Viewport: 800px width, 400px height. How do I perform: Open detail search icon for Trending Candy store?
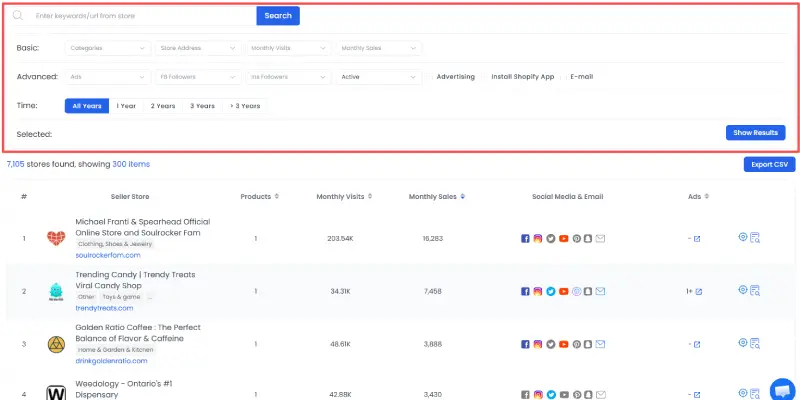tap(755, 291)
